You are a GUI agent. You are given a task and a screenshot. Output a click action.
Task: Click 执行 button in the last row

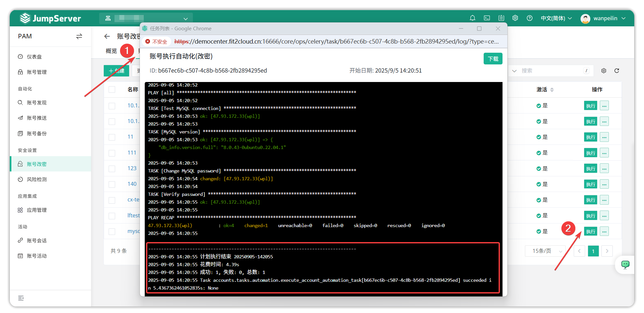(x=590, y=232)
